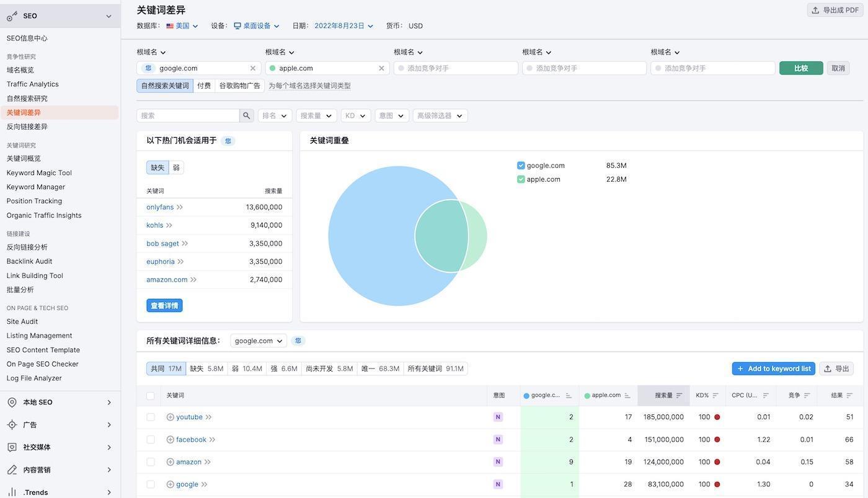Viewport: 868px width, 498px height.
Task: Click plus icon beside amazon keyword
Action: point(170,462)
